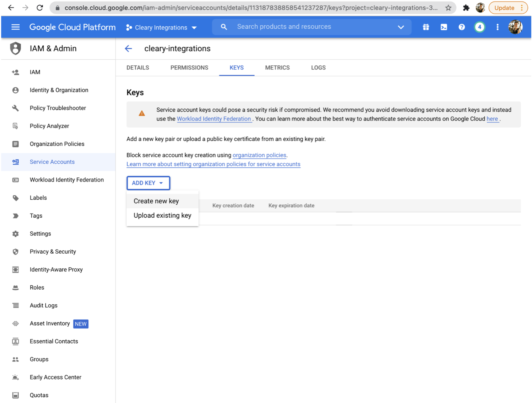
Task: Click the Workload Identity Federation sidebar icon
Action: click(x=15, y=180)
